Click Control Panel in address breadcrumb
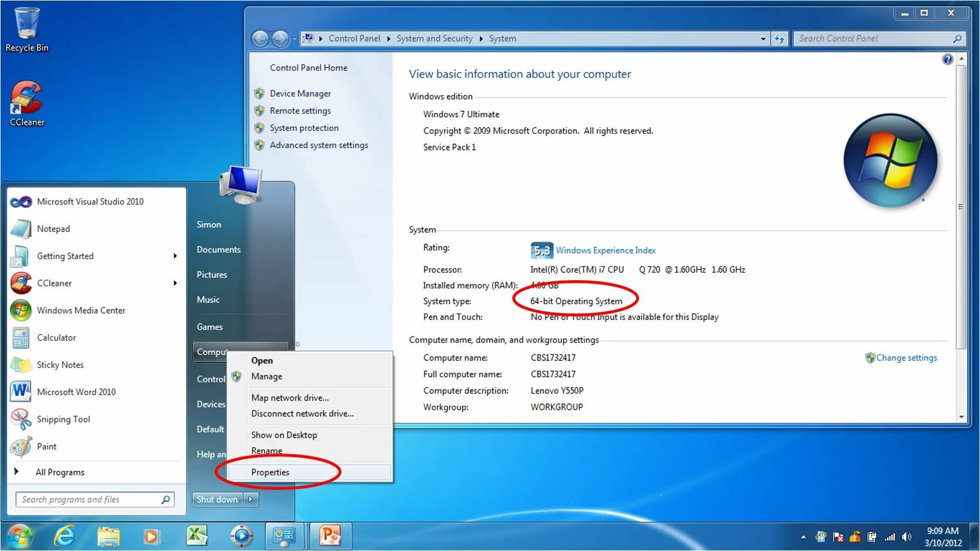This screenshot has height=551, width=980. coord(354,39)
